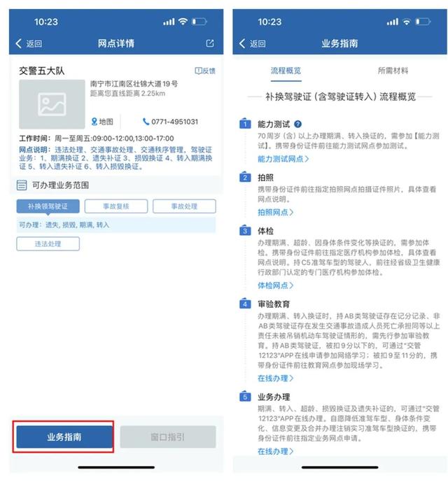Select the 补换领驾驶证 business option
This screenshot has width=448, height=482.
pos(48,206)
